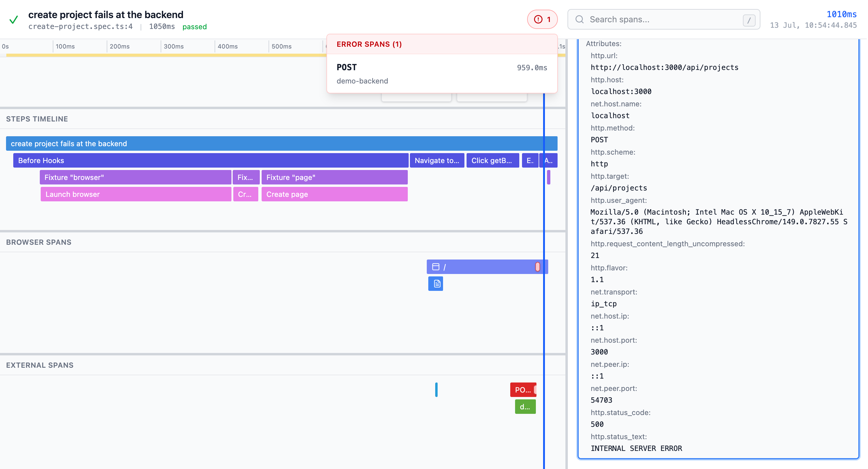Select the small purple sliver under 'A..'
Viewport: 868px width, 469px height.
coord(549,177)
